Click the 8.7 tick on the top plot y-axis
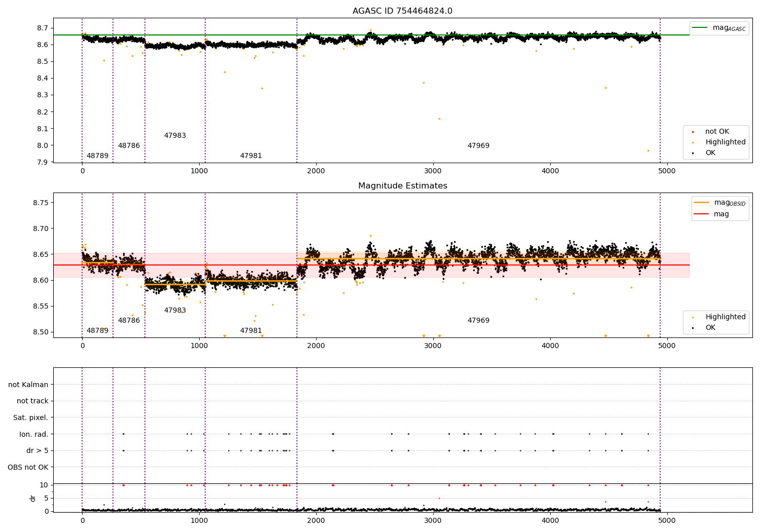Screen dimensions: 760x532 43,28
